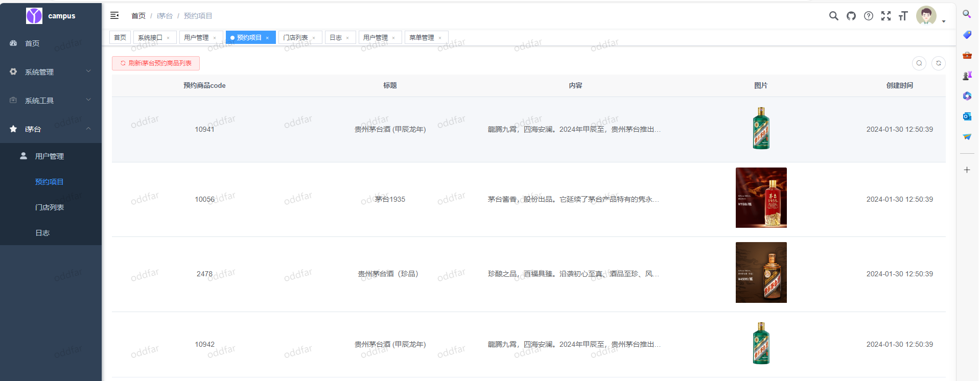Open the 珍品 product image in row 2478
The height and width of the screenshot is (381, 980).
click(x=761, y=272)
